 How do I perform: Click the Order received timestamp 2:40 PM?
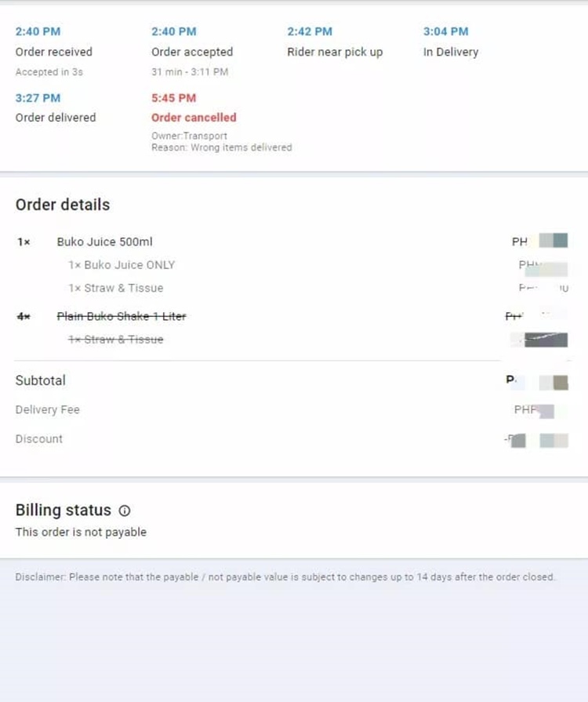click(38, 32)
